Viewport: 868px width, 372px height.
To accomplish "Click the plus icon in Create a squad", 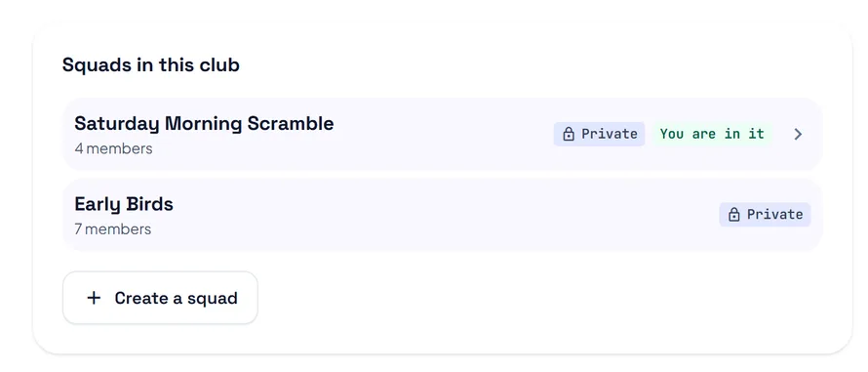I will (x=94, y=298).
